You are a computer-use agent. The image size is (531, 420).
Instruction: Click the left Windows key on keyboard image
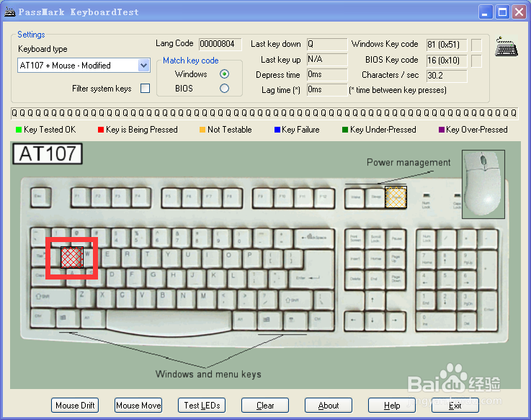click(x=68, y=318)
